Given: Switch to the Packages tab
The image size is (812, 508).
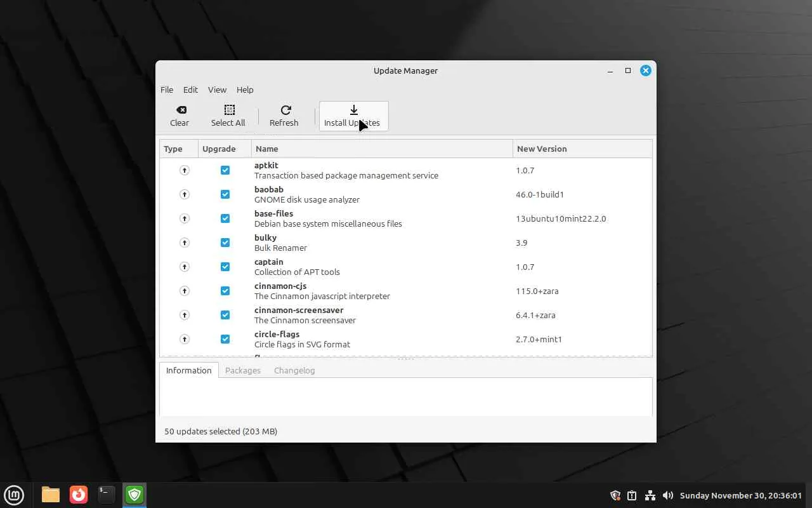Looking at the screenshot, I should [243, 370].
